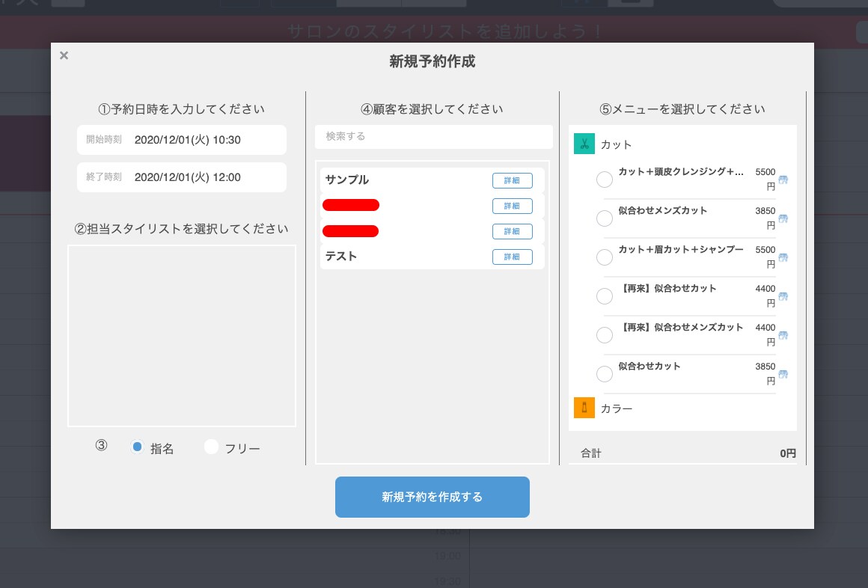Click the orange カラー category icon
Image resolution: width=868 pixels, height=588 pixels.
click(584, 408)
